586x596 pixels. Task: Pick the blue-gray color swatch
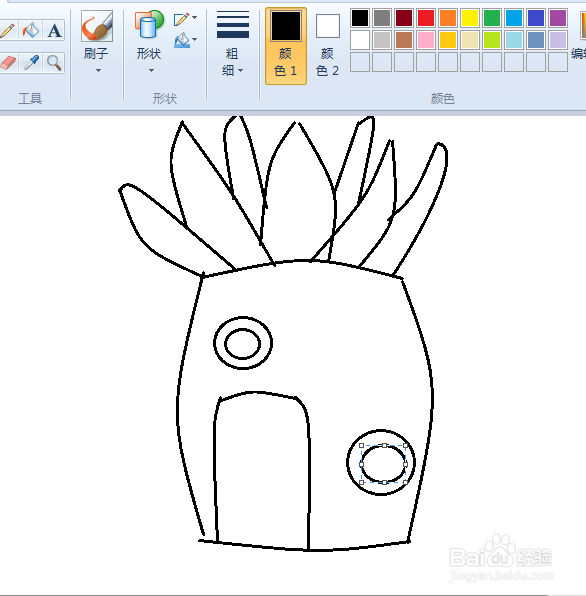pos(536,40)
